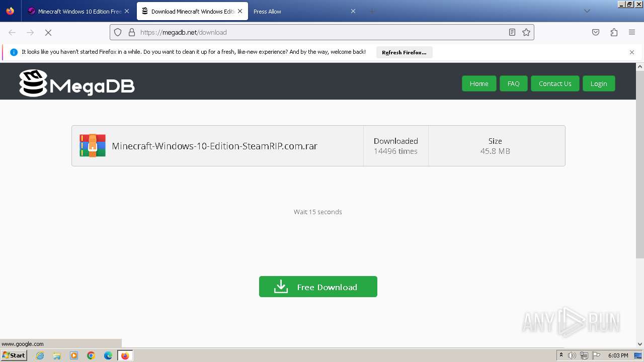Select the Firefox taskbar button
The height and width of the screenshot is (362, 644).
coord(125,355)
